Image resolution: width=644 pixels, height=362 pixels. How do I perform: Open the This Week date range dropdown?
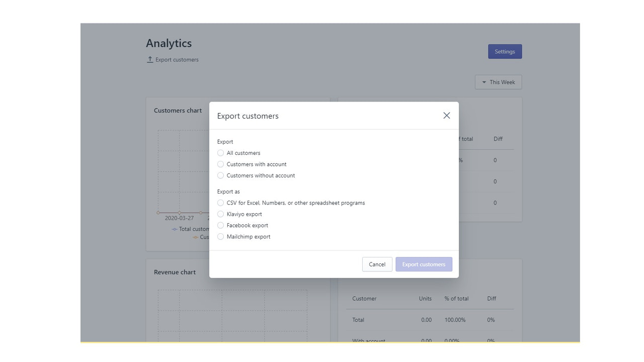(x=498, y=82)
